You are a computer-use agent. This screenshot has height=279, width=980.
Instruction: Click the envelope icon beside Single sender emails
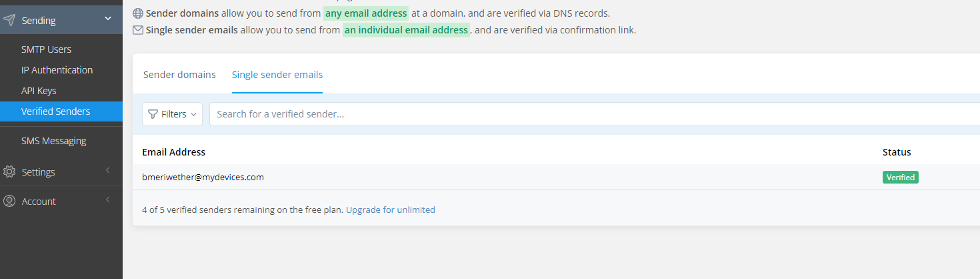coord(138,30)
